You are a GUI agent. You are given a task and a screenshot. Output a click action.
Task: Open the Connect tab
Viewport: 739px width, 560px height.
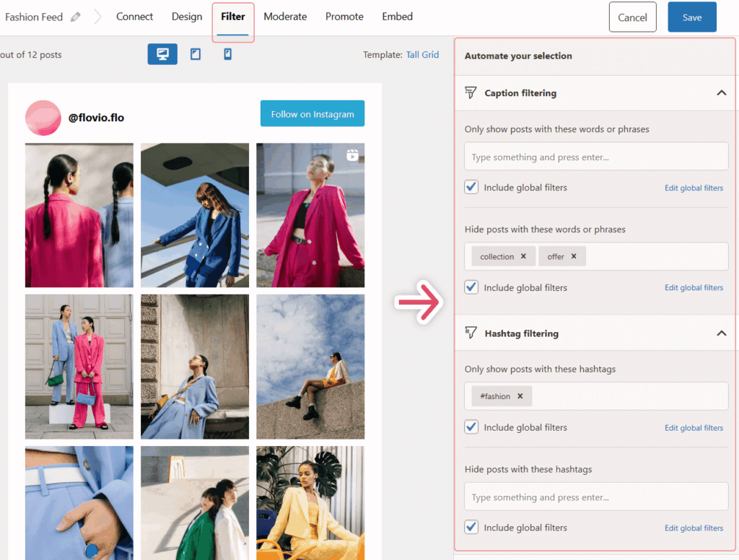coord(134,17)
